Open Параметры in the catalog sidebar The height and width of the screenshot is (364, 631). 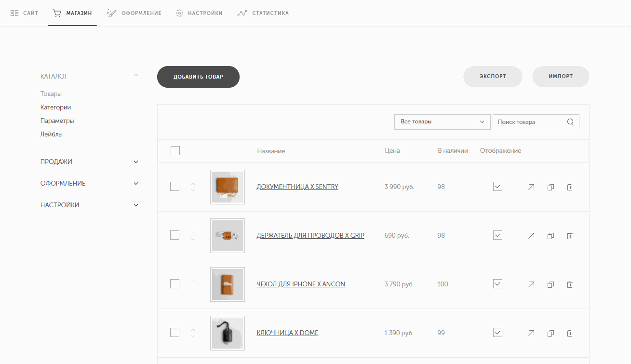coord(57,121)
